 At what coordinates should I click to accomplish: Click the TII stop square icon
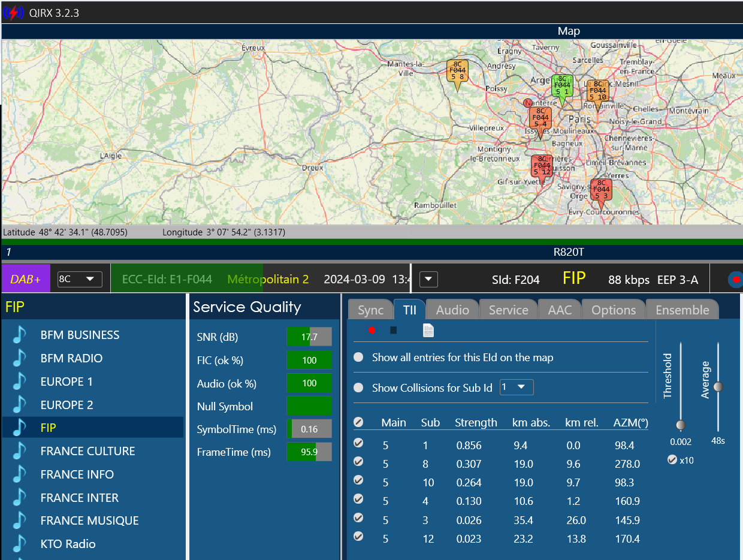pos(393,330)
